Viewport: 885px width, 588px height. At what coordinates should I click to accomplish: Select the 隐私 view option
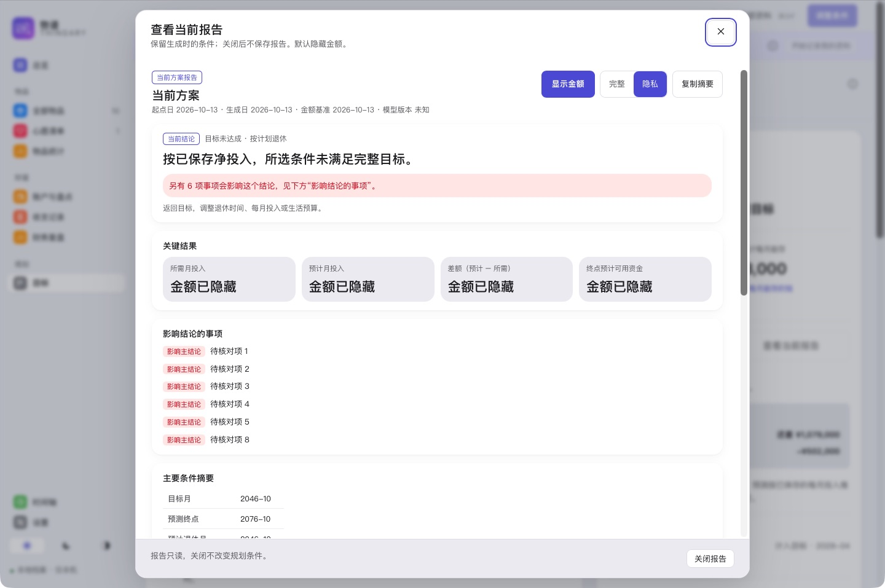tap(650, 84)
